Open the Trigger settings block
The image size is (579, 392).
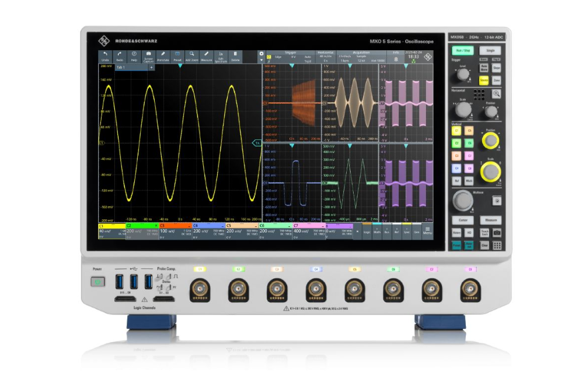[290, 57]
